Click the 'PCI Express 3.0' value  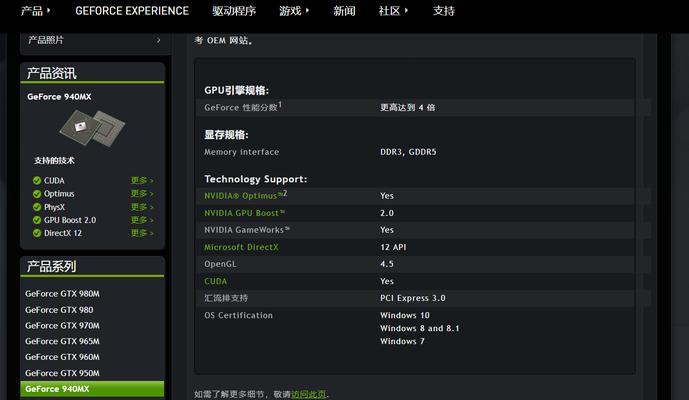[x=413, y=298]
